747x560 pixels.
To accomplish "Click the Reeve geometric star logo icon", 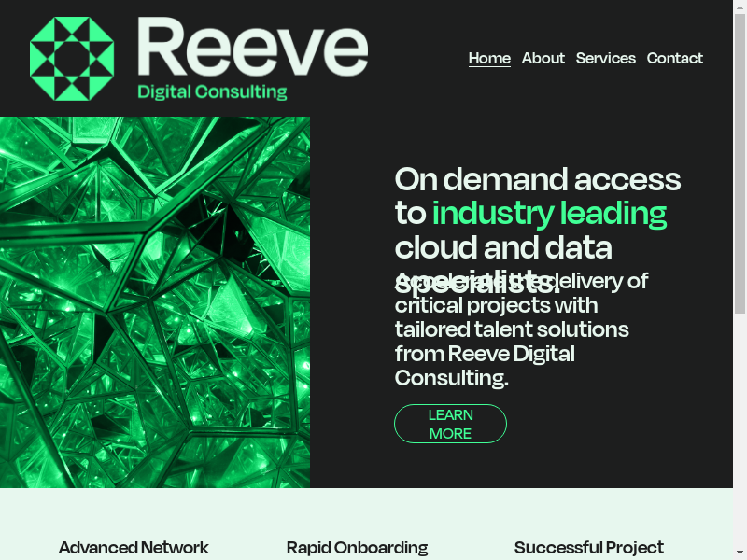I will point(72,59).
